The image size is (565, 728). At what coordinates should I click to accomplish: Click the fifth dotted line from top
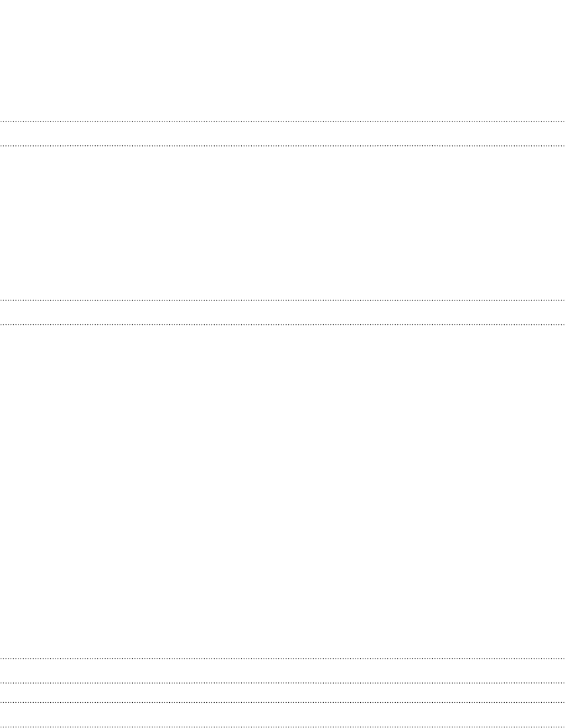tap(282, 658)
